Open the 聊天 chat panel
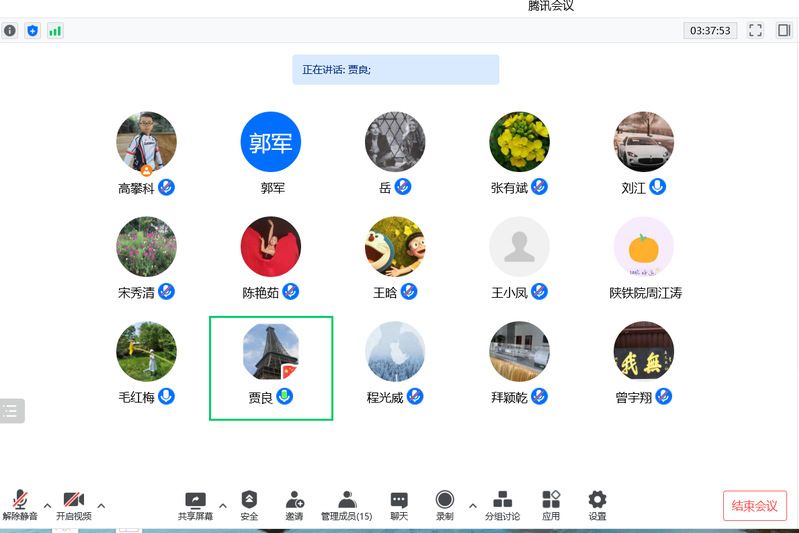The height and width of the screenshot is (533, 799). pyautogui.click(x=399, y=505)
